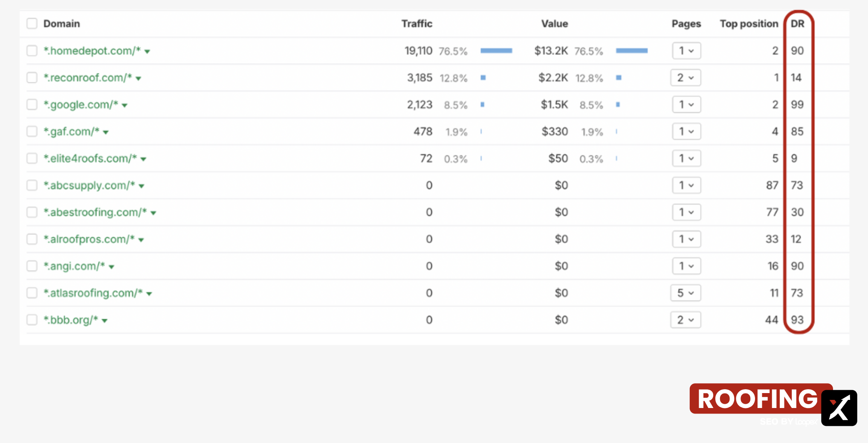Open the angi.com domain link

[75, 266]
